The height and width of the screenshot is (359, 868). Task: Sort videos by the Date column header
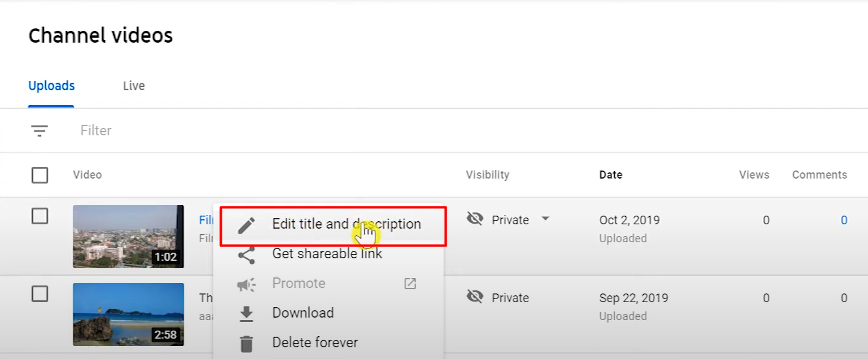(x=610, y=175)
